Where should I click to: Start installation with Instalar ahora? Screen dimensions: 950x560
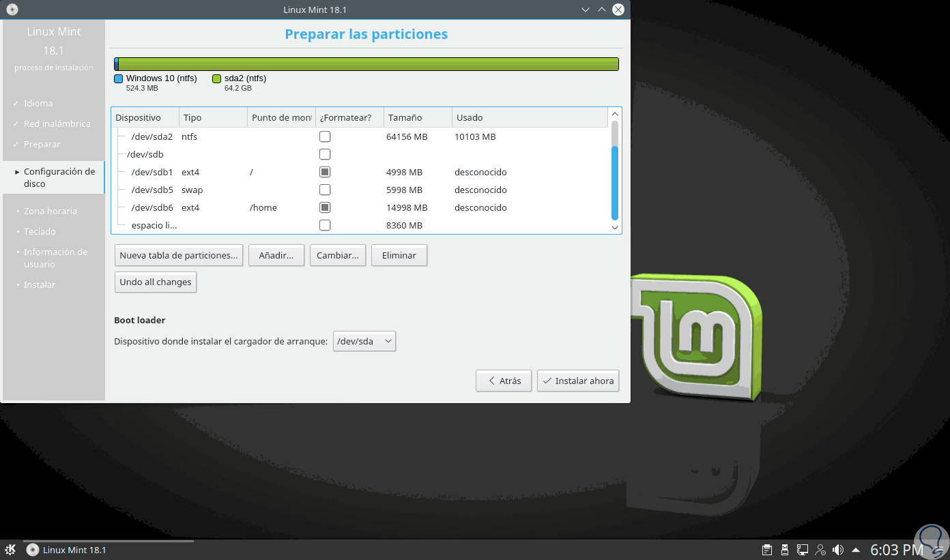point(578,381)
